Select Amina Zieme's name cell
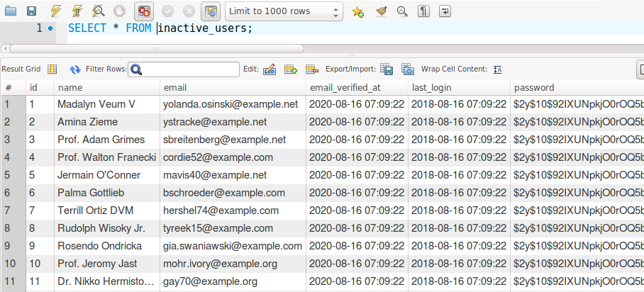 click(107, 122)
